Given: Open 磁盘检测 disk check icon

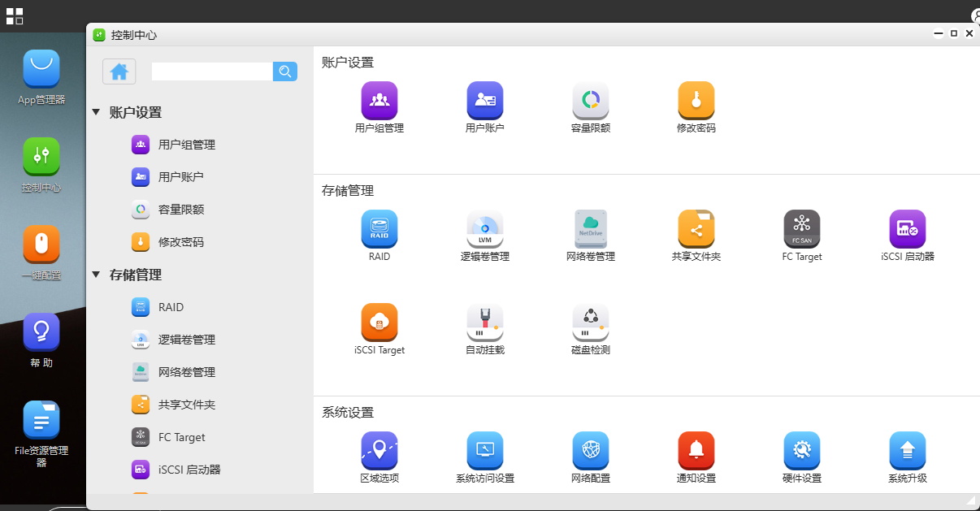Looking at the screenshot, I should click(x=590, y=323).
